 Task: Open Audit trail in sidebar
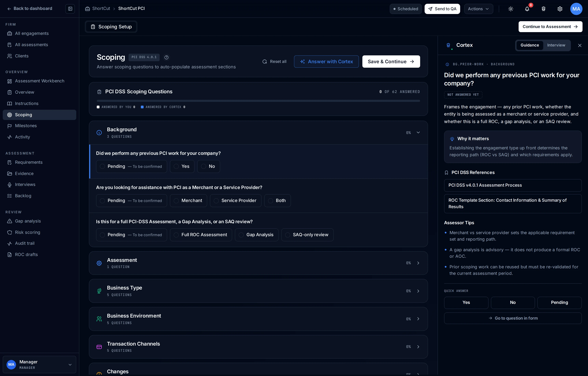coord(39,243)
